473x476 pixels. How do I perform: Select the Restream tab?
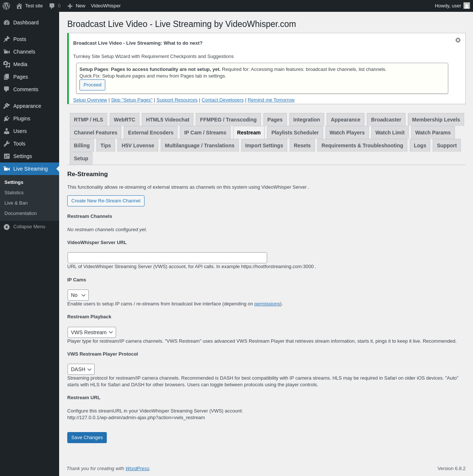(x=249, y=133)
